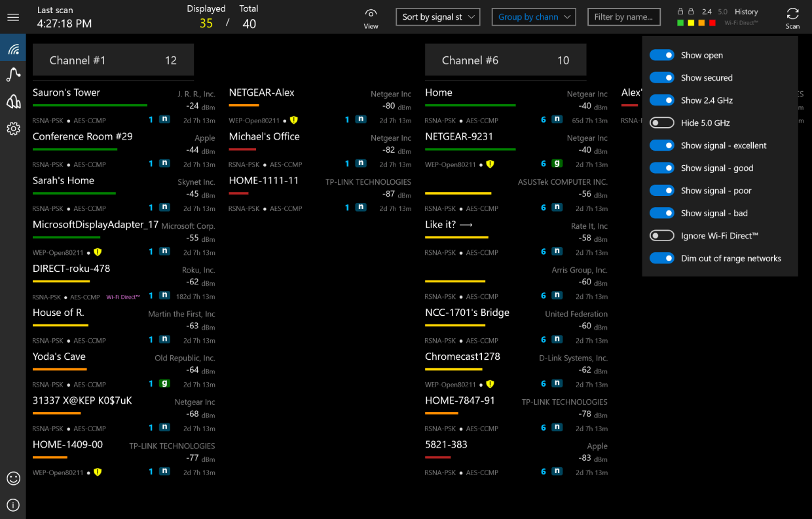This screenshot has width=812, height=519.
Task: Click the Channel #6 group header
Action: (506, 60)
